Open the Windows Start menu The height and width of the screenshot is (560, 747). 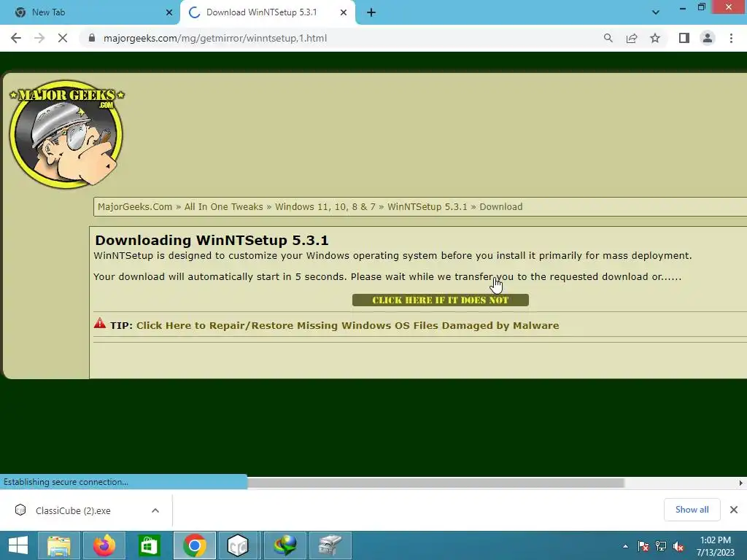point(18,545)
